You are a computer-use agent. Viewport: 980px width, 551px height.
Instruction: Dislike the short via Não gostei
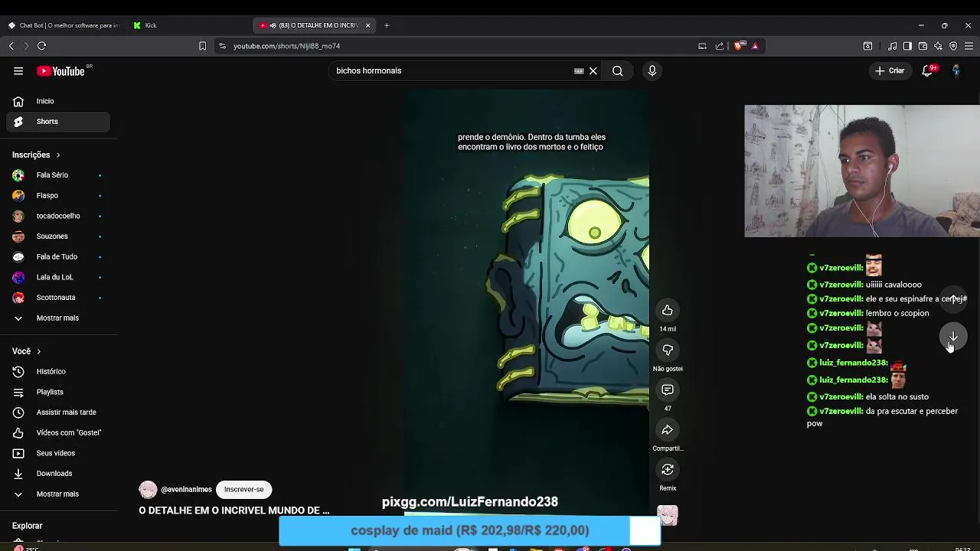(x=668, y=350)
